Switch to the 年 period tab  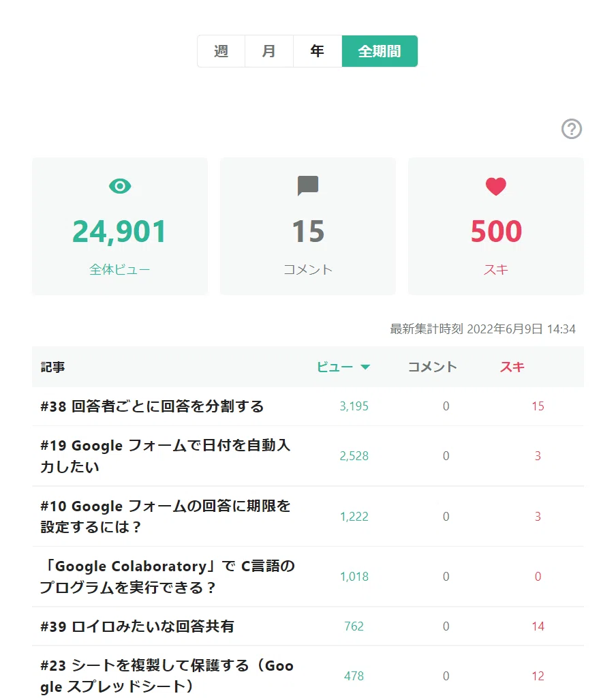[x=318, y=51]
